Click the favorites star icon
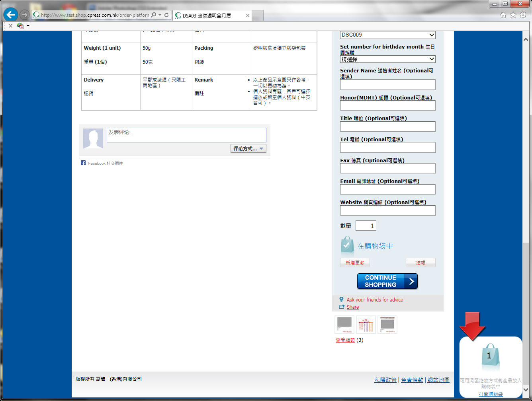This screenshot has height=401, width=532. pos(513,15)
